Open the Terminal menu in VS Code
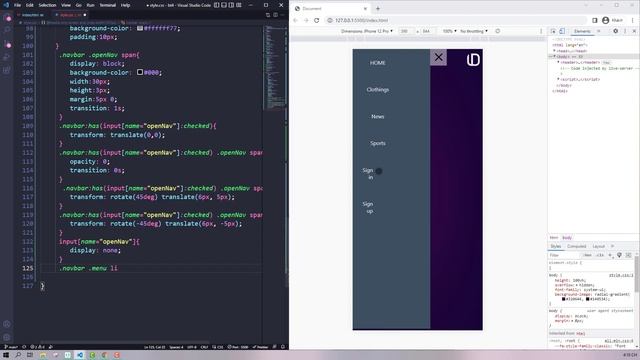The width and height of the screenshot is (640, 360). tap(108, 5)
